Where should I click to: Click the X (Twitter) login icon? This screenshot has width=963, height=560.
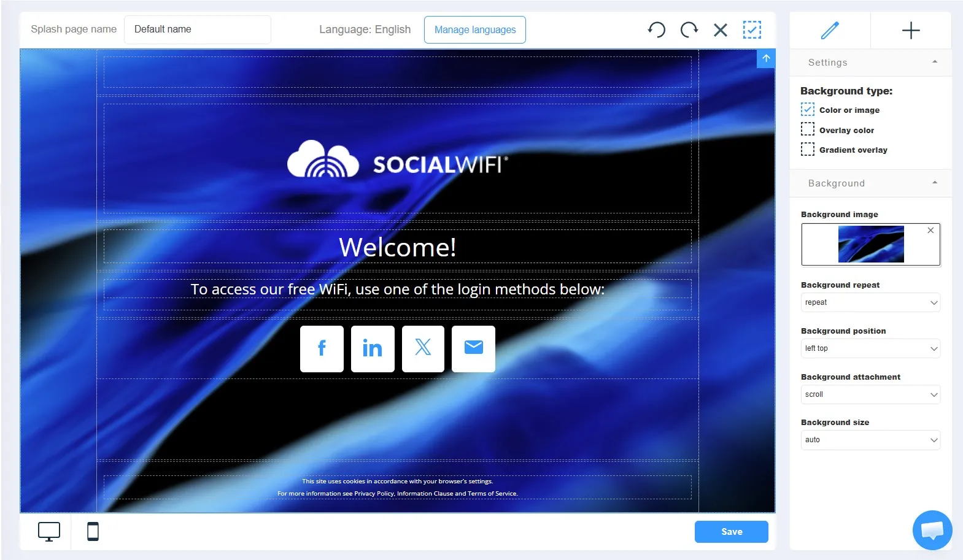pos(423,348)
